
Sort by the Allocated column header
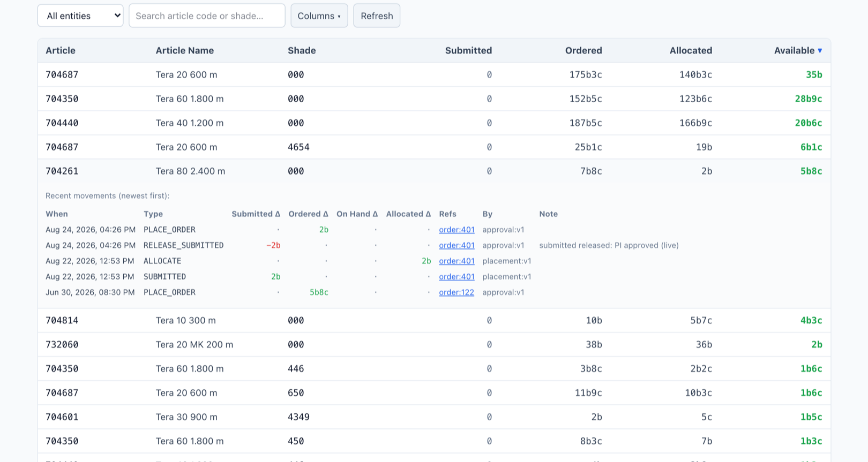click(691, 50)
